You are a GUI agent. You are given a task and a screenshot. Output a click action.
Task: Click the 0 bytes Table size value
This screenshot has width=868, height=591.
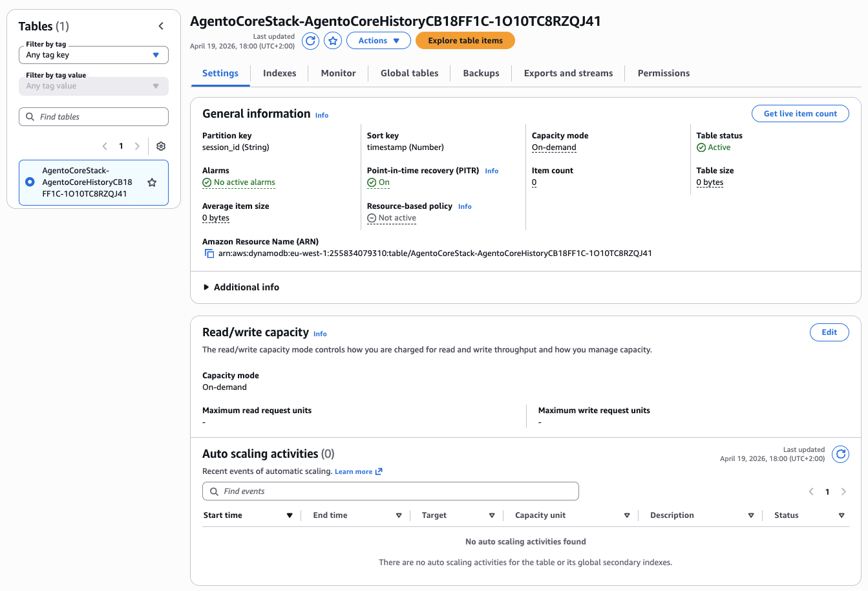pyautogui.click(x=710, y=182)
